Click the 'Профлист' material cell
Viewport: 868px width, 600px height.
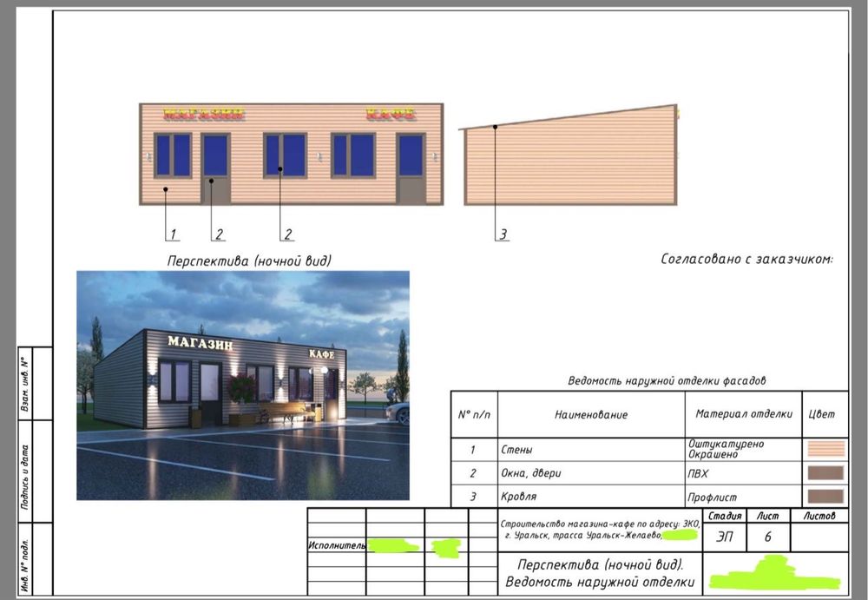click(744, 497)
